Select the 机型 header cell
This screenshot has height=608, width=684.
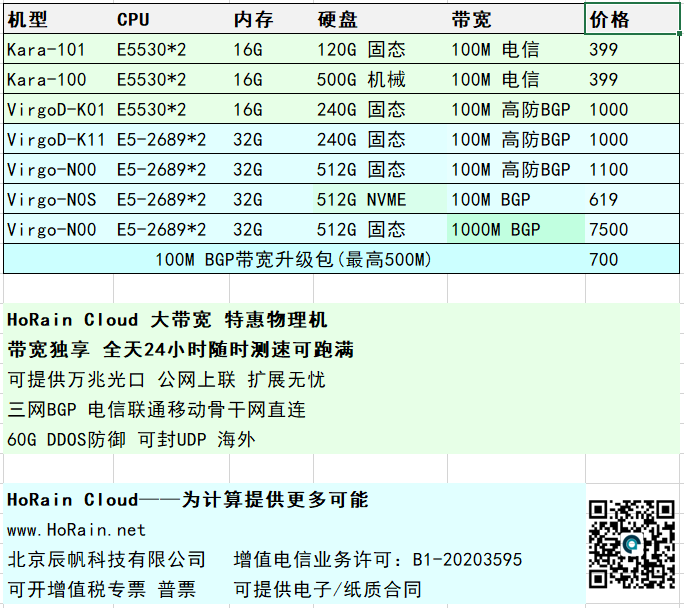pyautogui.click(x=58, y=19)
